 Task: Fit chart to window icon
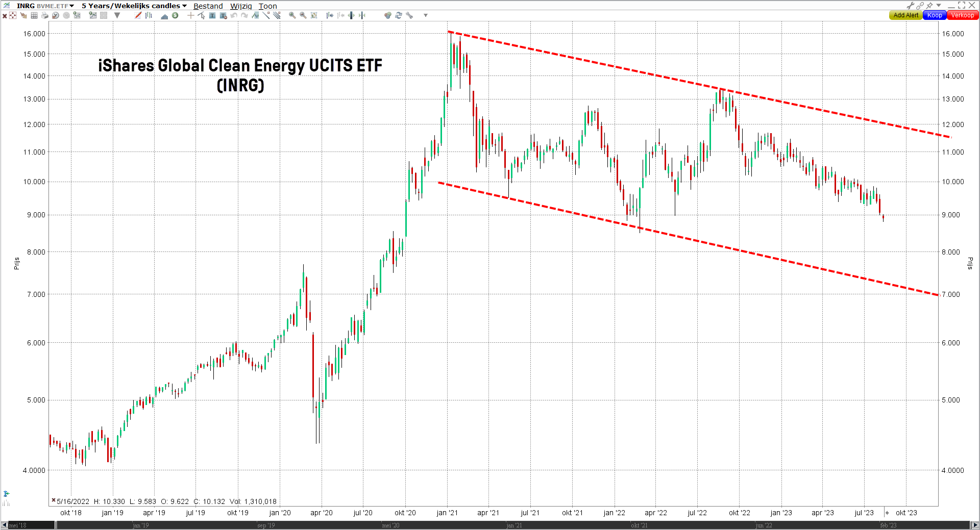[x=314, y=15]
